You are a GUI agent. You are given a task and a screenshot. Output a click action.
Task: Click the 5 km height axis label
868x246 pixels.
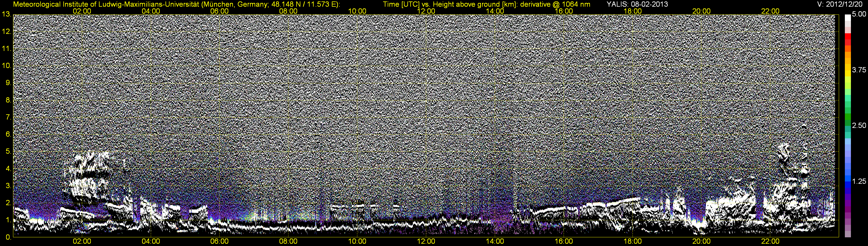[8, 152]
